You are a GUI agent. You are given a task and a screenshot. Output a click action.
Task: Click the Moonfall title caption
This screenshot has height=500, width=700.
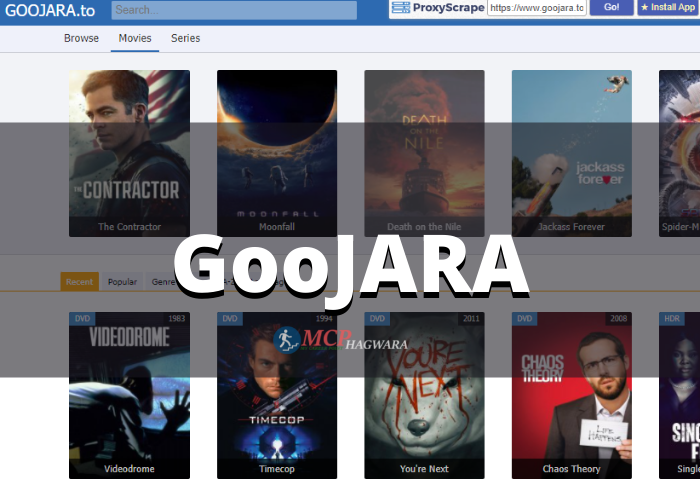[x=277, y=227]
